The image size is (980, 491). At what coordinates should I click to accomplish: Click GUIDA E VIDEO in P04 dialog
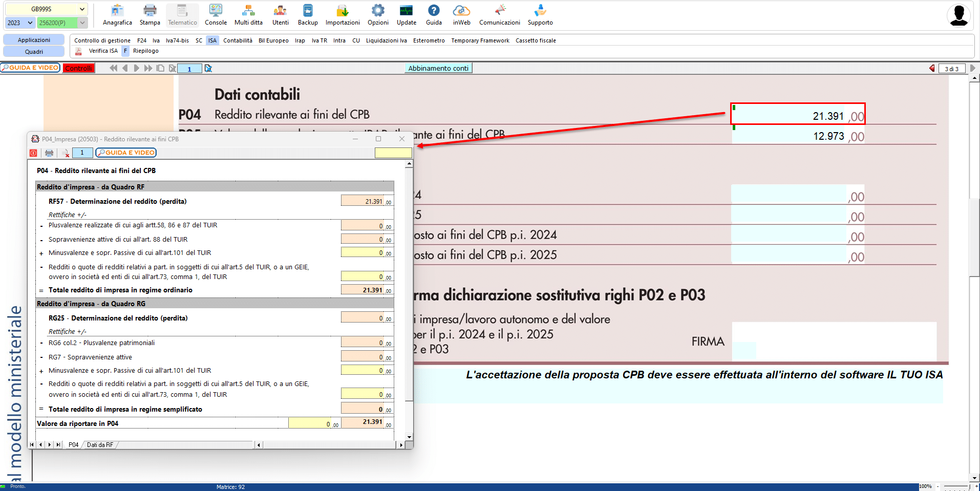(126, 153)
